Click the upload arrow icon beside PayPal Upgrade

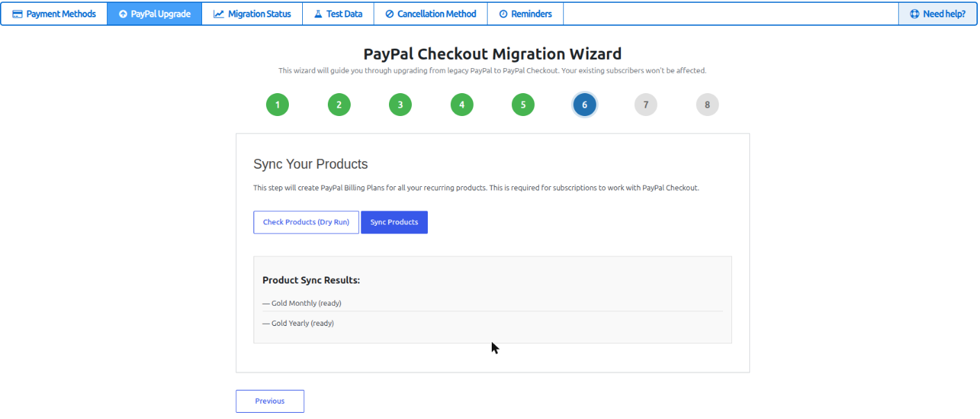click(123, 14)
